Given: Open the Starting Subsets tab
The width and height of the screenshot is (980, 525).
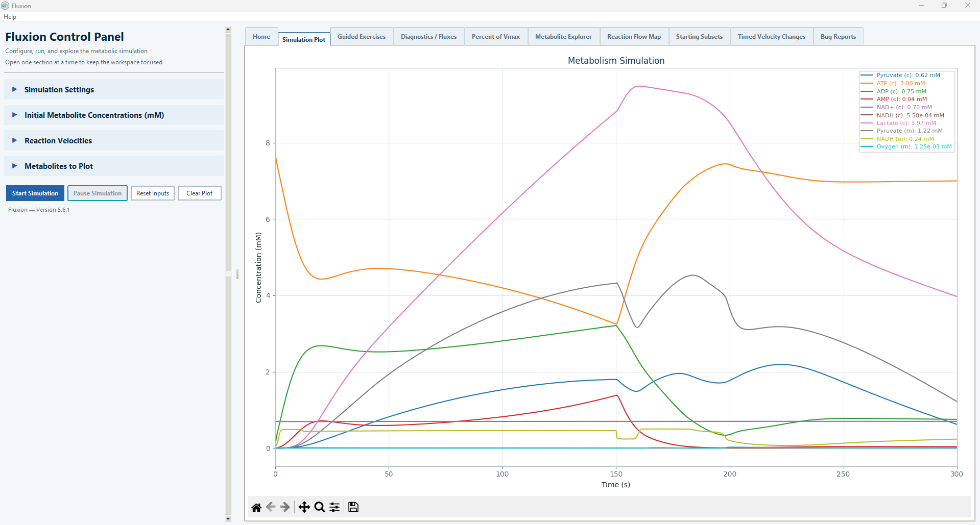Looking at the screenshot, I should tap(699, 37).
